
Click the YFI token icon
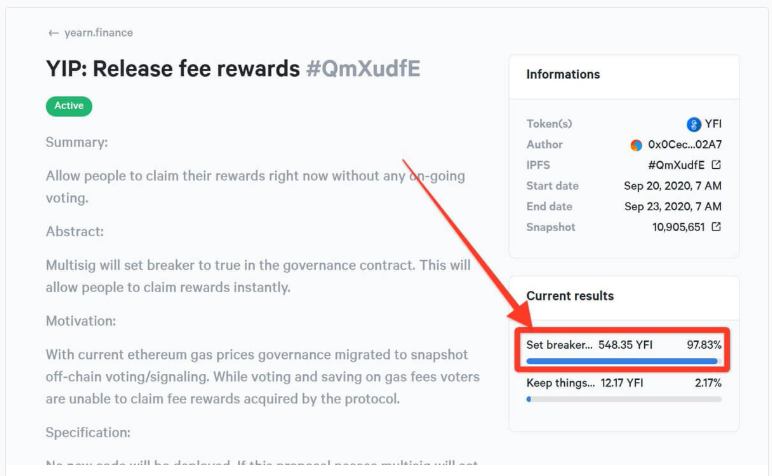tap(694, 124)
